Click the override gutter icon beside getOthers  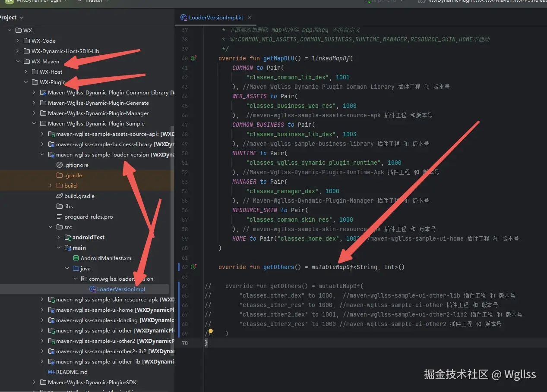[x=193, y=267]
